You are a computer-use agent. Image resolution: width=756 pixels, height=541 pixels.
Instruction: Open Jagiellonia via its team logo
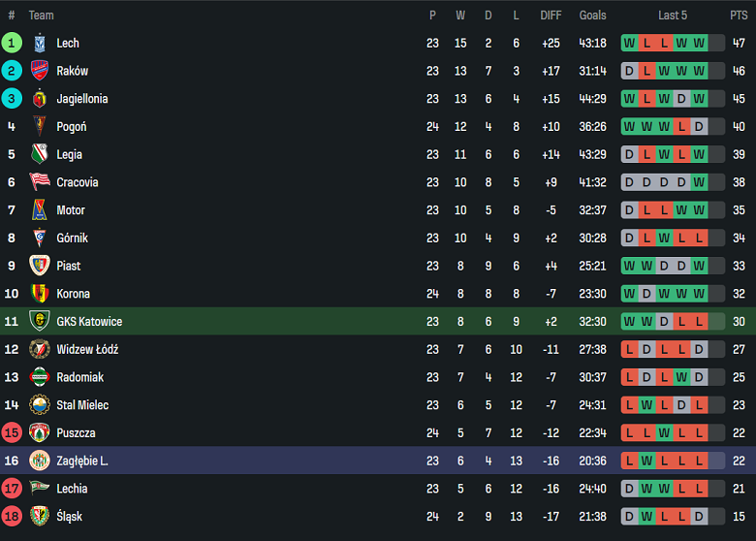pyautogui.click(x=40, y=99)
